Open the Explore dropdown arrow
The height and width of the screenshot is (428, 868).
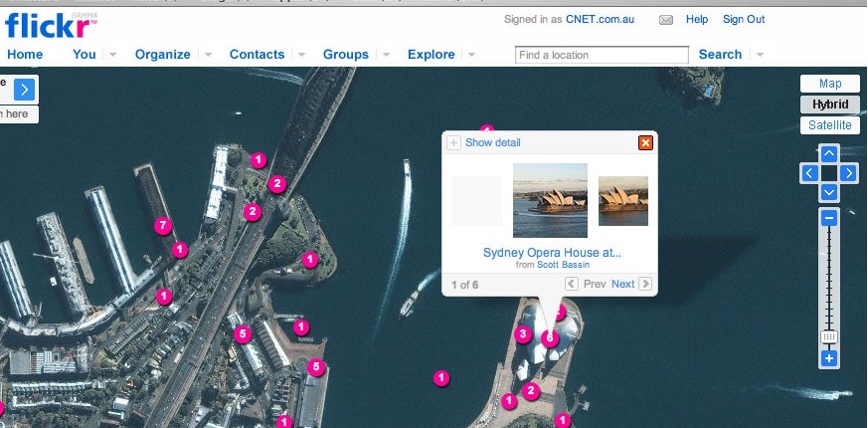(x=471, y=55)
